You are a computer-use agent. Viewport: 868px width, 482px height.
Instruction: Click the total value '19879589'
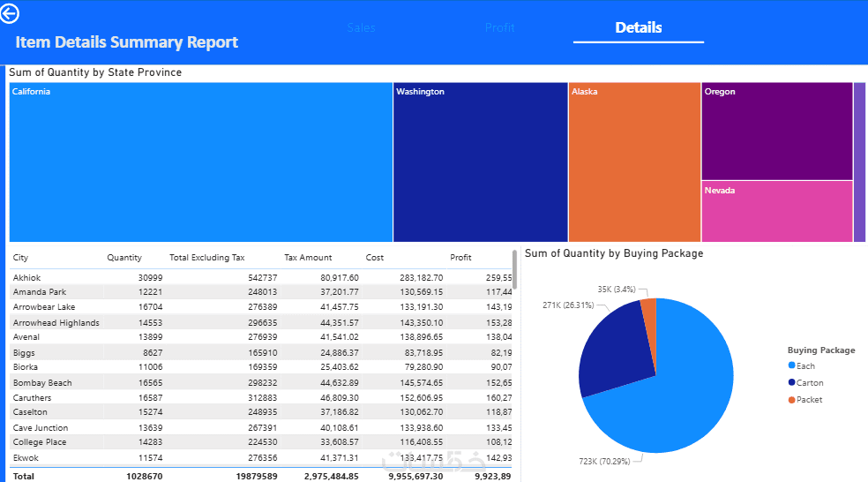point(257,477)
